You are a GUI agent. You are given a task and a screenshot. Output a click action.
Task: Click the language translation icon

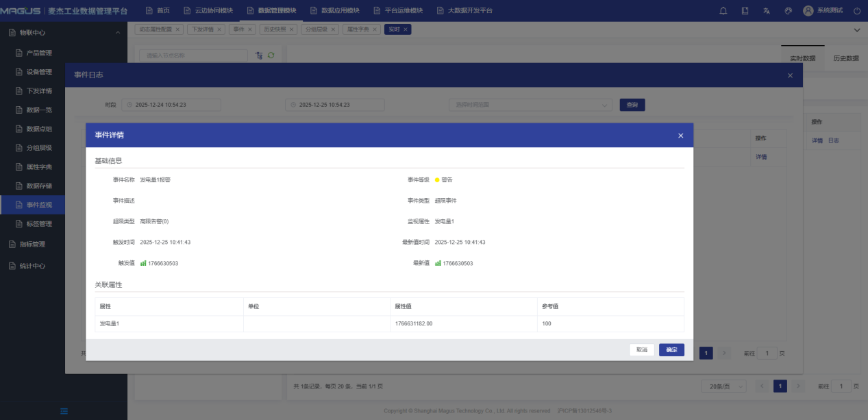coord(767,11)
